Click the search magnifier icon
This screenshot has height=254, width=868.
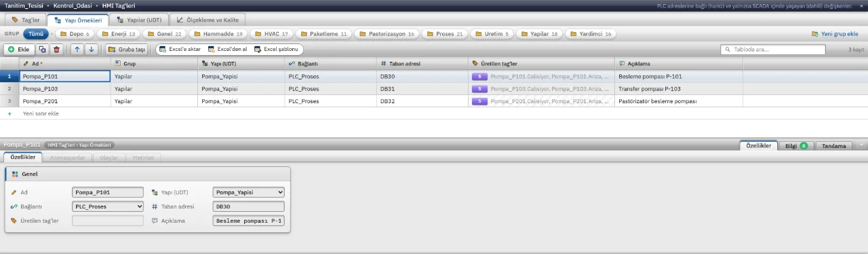(x=728, y=50)
